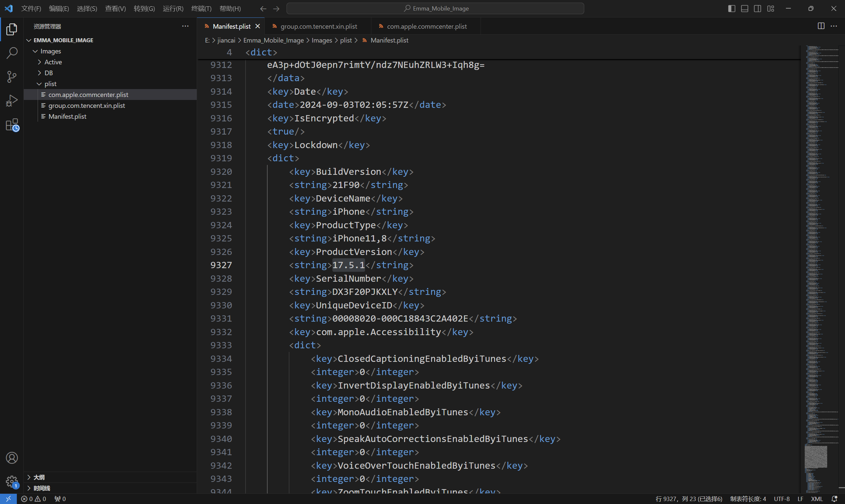Viewport: 845px width, 504px height.
Task: Collapse the EMMA_MOBILE_IMAGE root folder
Action: click(x=110, y=40)
